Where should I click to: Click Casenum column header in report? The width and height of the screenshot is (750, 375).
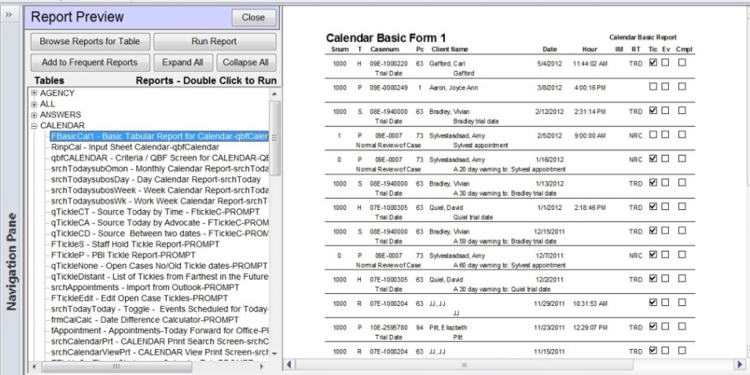pos(385,49)
